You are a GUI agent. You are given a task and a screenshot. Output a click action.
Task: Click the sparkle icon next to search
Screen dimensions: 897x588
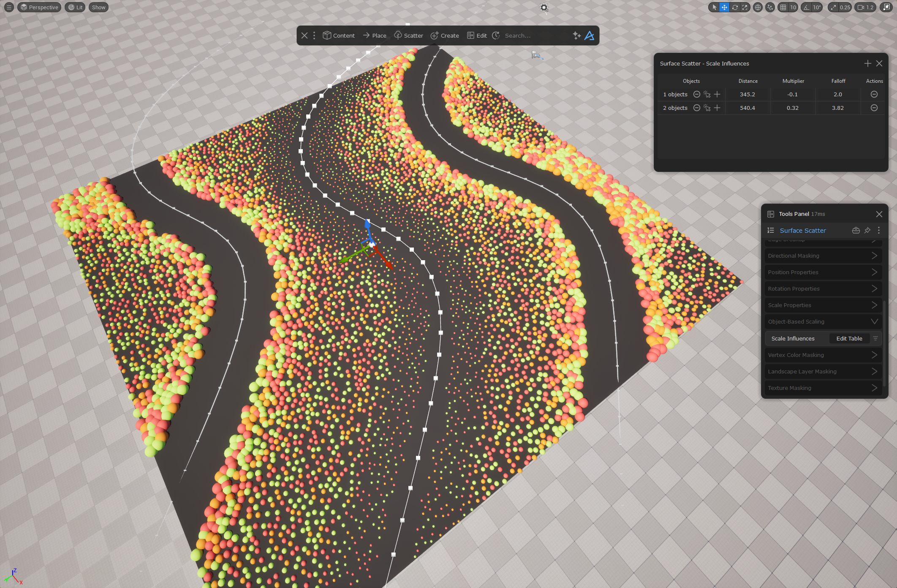(576, 35)
